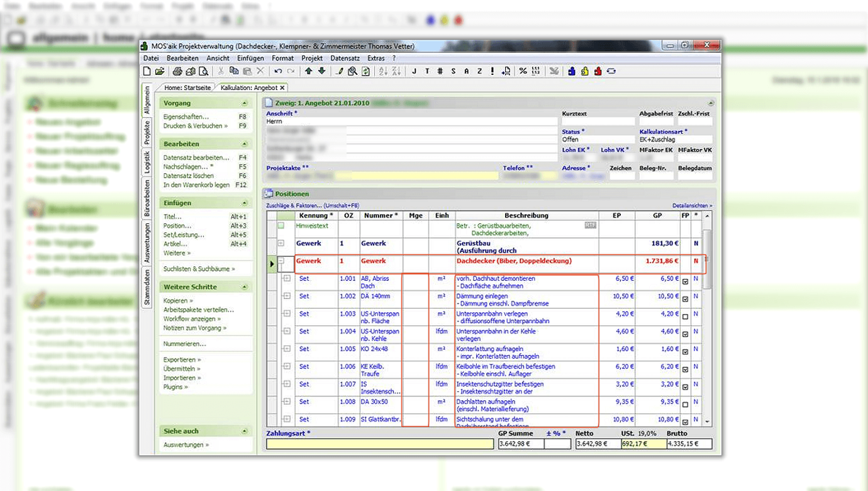This screenshot has width=868, height=491.
Task: Click the sort A-Z ascending icon
Action: pos(383,71)
